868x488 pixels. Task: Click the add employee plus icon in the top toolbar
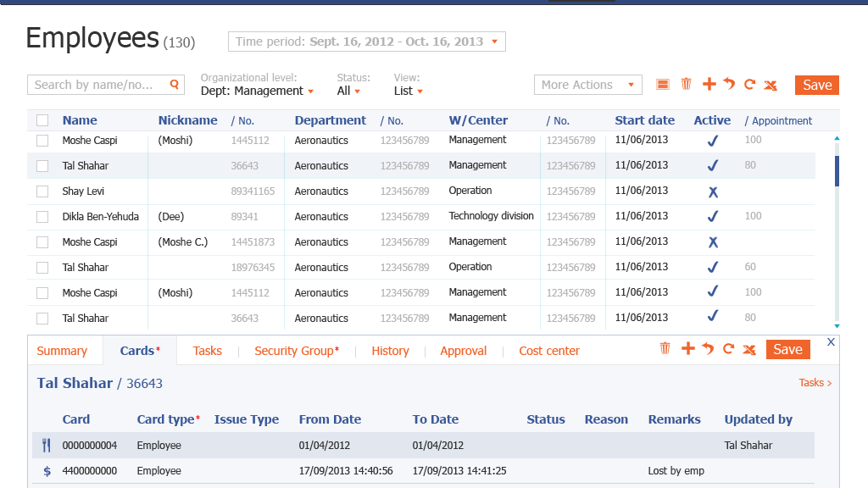pyautogui.click(x=709, y=84)
